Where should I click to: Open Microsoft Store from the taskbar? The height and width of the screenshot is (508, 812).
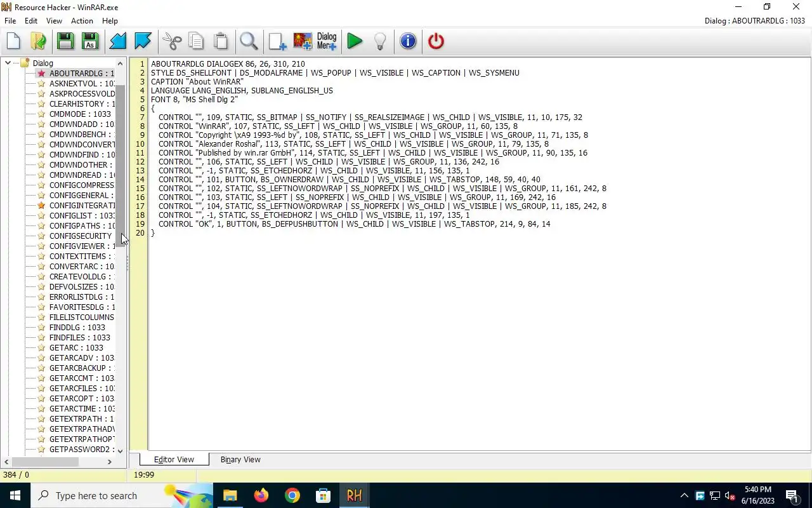click(324, 495)
